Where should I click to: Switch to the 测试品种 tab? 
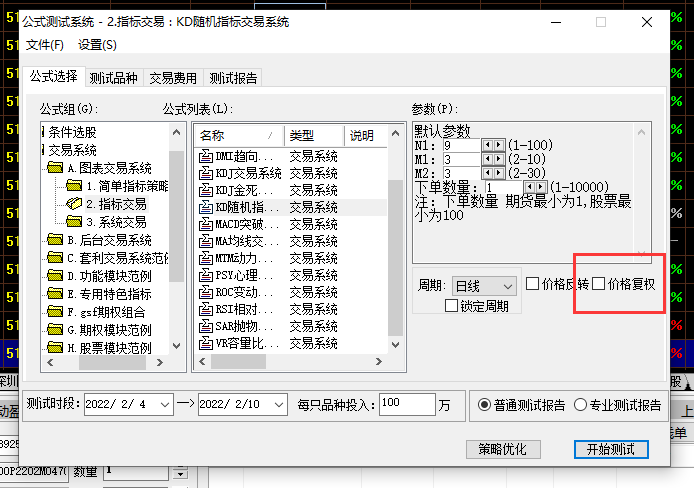coord(114,78)
